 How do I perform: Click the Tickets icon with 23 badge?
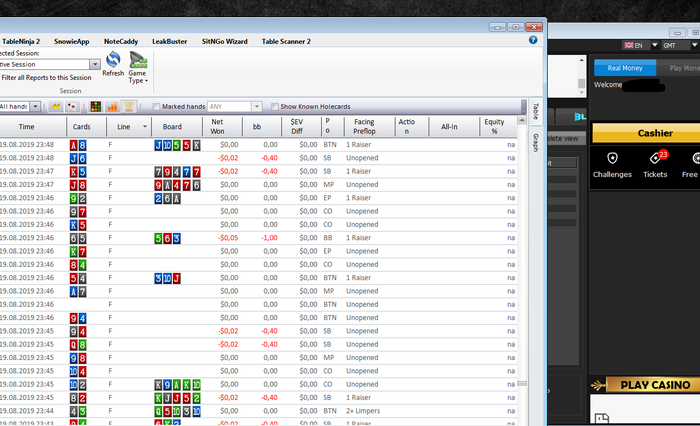point(656,158)
